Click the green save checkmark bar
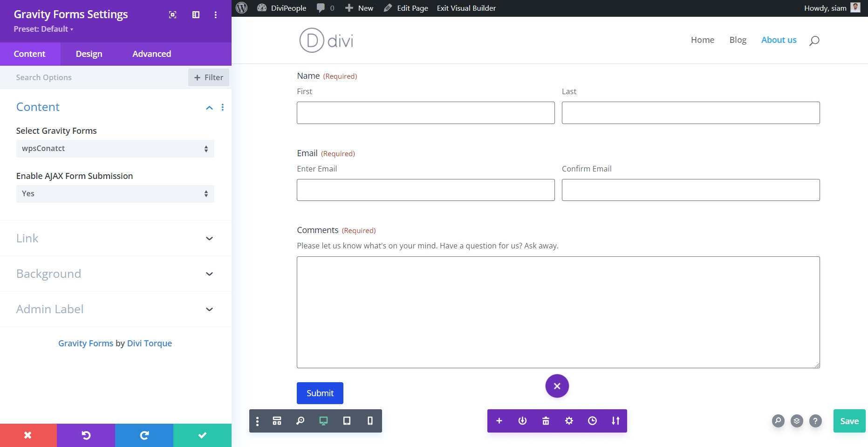This screenshot has width=868, height=447. [202, 435]
